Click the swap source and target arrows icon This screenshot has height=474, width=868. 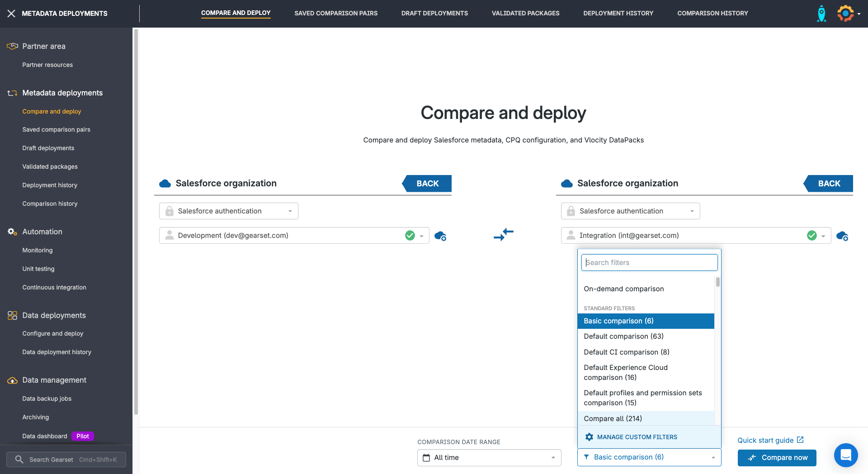click(x=503, y=234)
